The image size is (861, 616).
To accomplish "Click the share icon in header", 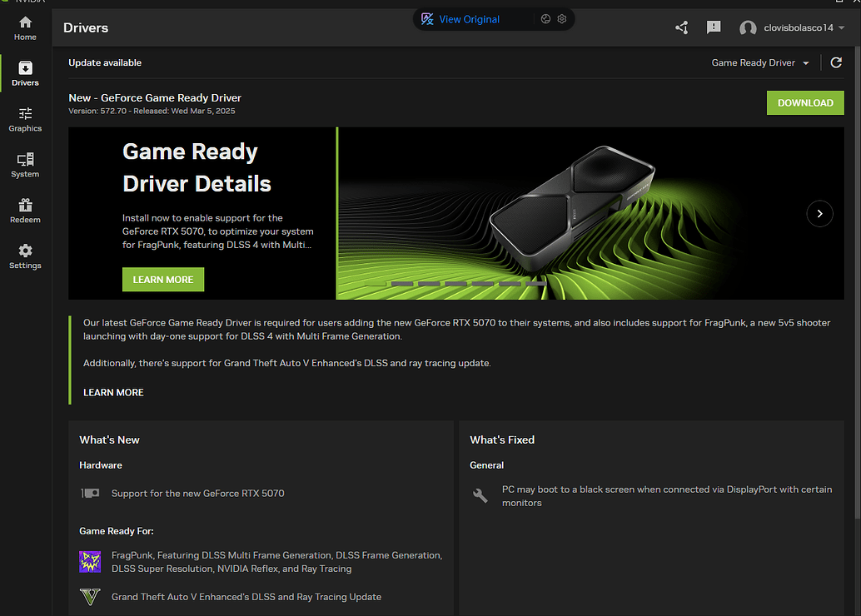I will point(681,27).
